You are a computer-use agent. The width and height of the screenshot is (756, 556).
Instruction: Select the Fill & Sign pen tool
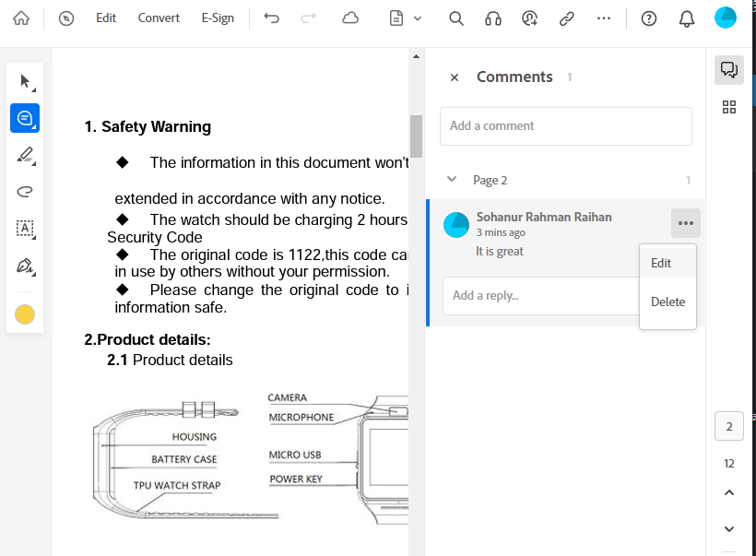pyautogui.click(x=25, y=266)
